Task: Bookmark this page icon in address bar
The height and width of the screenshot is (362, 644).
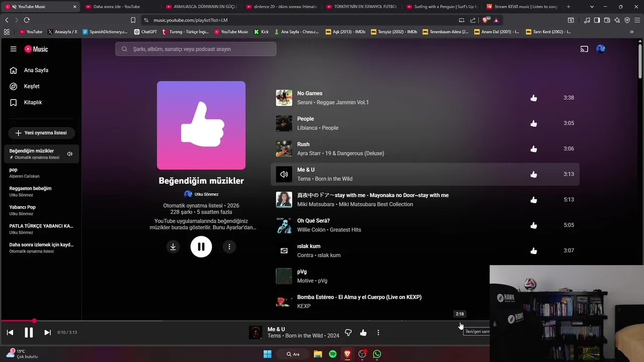Action: (133, 20)
